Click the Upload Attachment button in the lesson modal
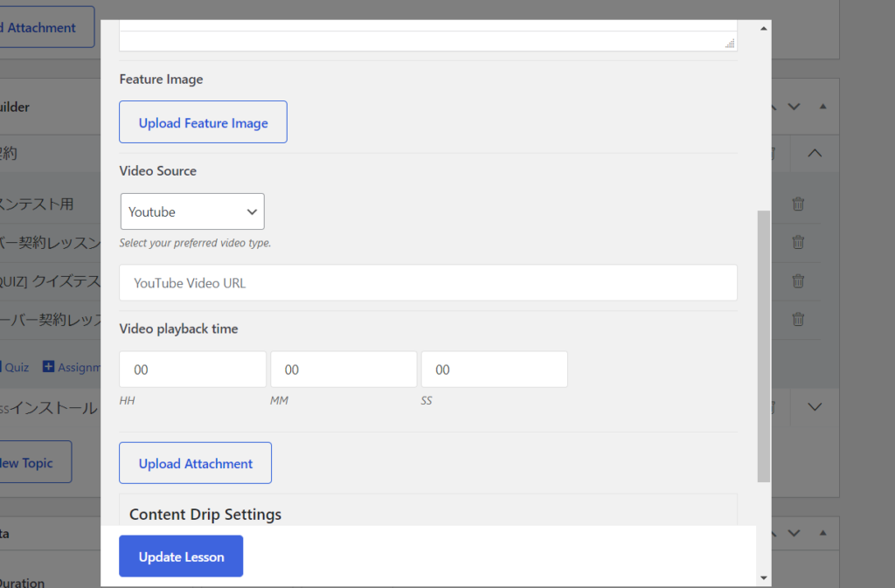895x588 pixels. [x=195, y=463]
